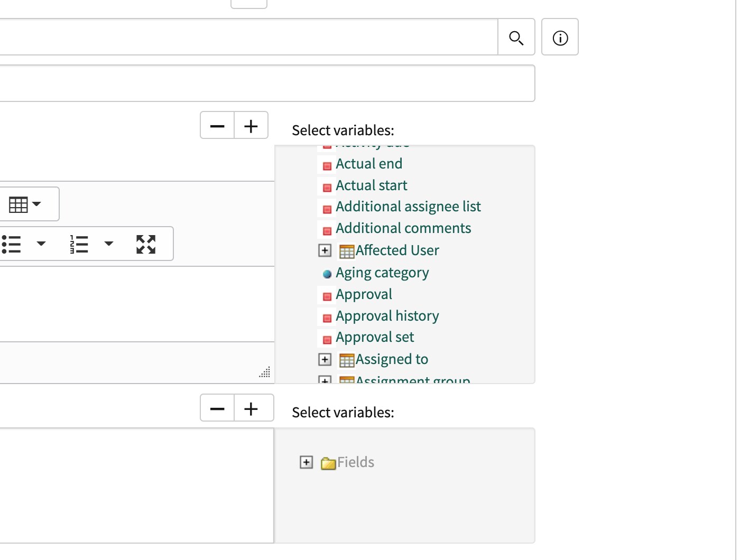This screenshot has width=740, height=560.
Task: Click the yellow Fields folder icon
Action: [328, 463]
